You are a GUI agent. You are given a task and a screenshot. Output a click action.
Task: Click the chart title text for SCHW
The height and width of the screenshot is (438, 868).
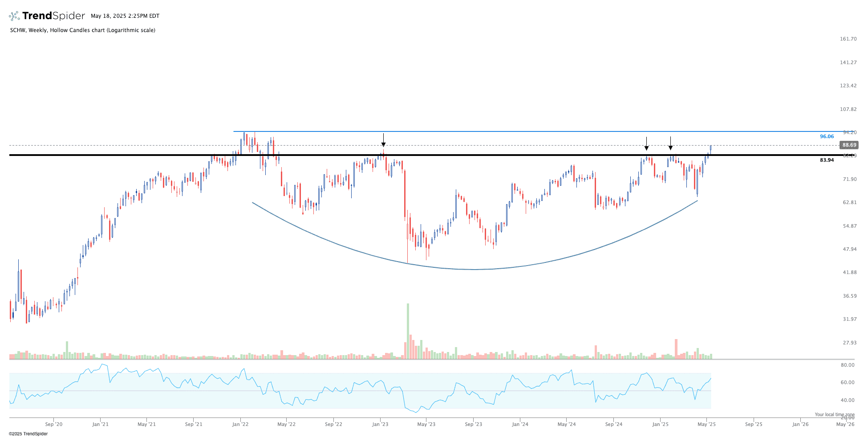83,30
